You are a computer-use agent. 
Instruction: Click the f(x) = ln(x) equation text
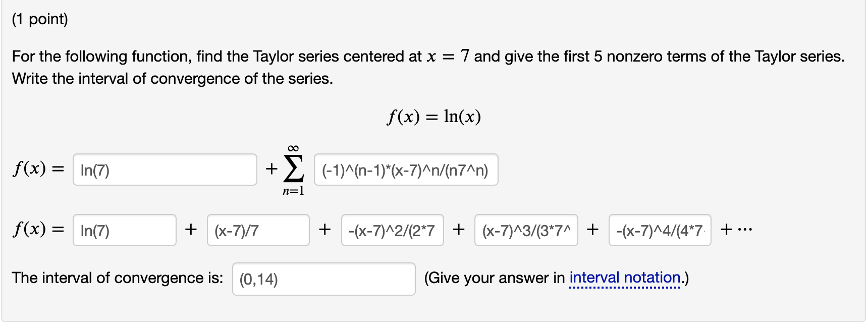pos(433,117)
